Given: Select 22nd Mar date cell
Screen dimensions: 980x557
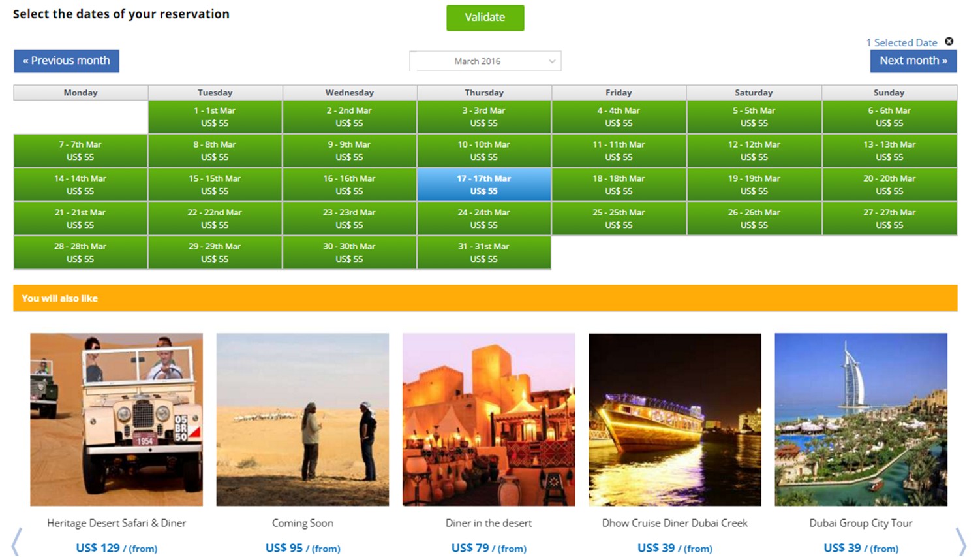Looking at the screenshot, I should point(215,219).
